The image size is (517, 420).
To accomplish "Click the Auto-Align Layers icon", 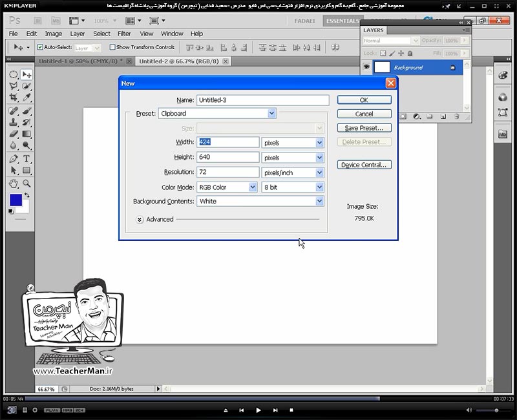I will coord(335,47).
